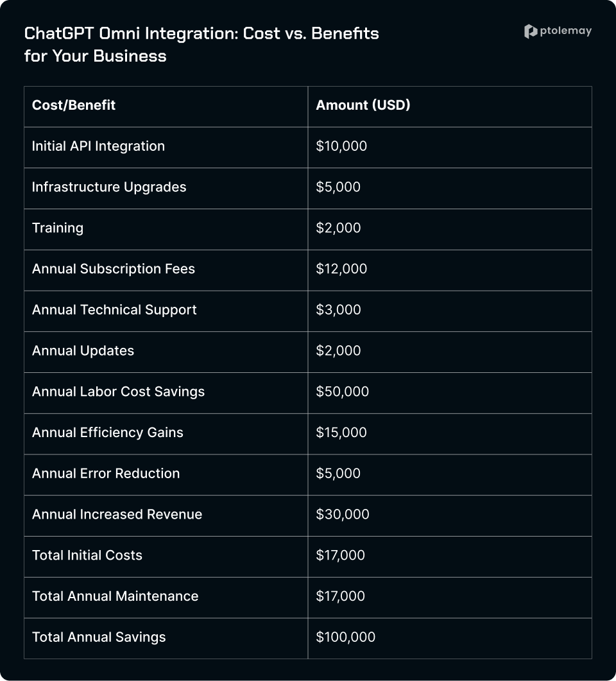Select the Total Annual Maintenance label
The image size is (616, 681).
click(x=115, y=596)
